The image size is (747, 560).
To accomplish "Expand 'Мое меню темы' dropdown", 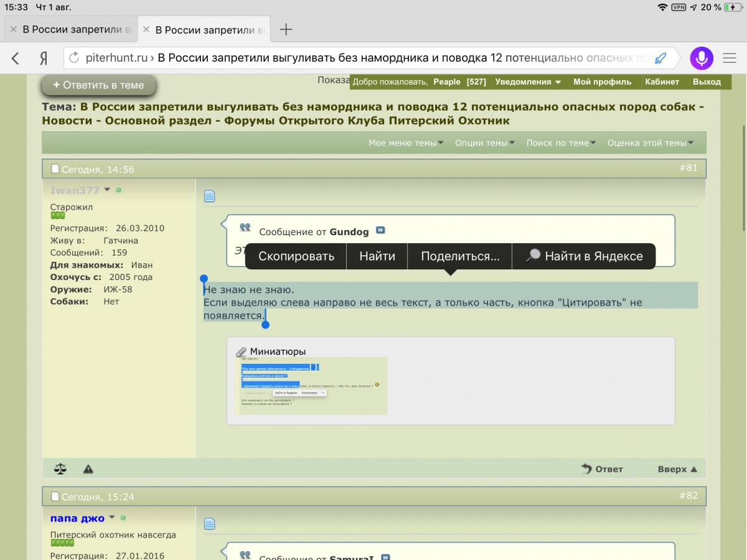I will tap(406, 143).
